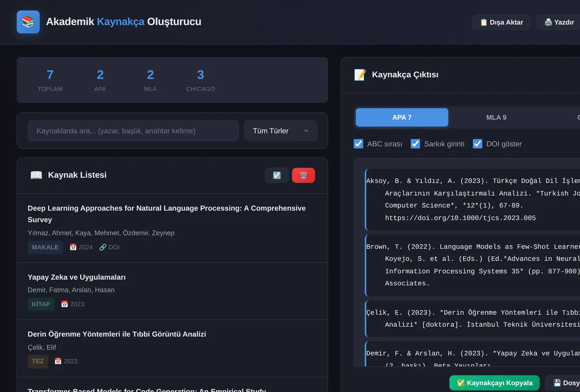580x392 pixels.
Task: Click the green Kaynakçayı Kopyala button
Action: [x=494, y=383]
